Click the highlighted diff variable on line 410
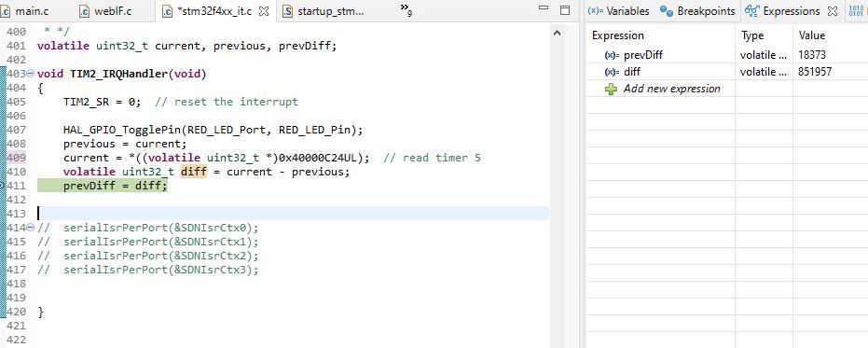This screenshot has width=868, height=348. click(194, 172)
